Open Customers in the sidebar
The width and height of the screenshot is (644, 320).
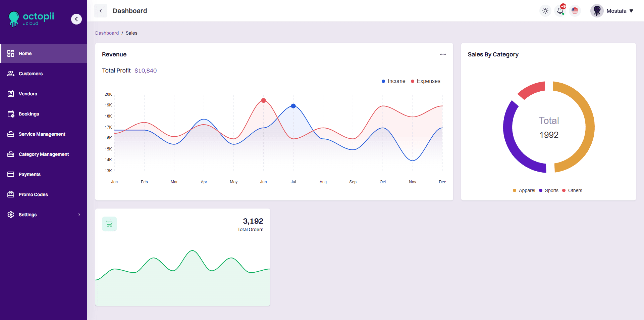pos(31,74)
